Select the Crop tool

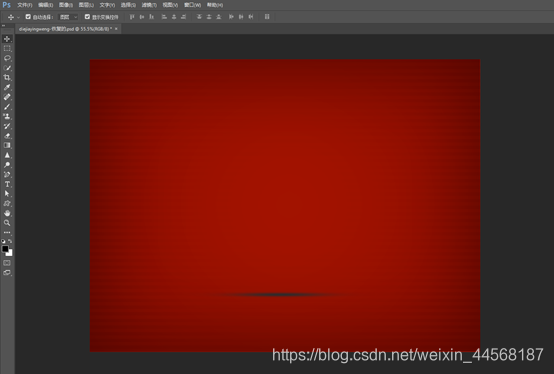click(7, 77)
